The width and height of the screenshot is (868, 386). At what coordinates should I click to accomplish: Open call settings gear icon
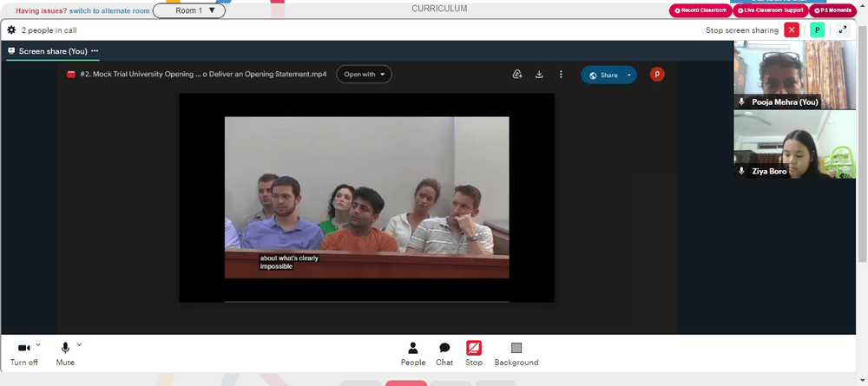(11, 29)
